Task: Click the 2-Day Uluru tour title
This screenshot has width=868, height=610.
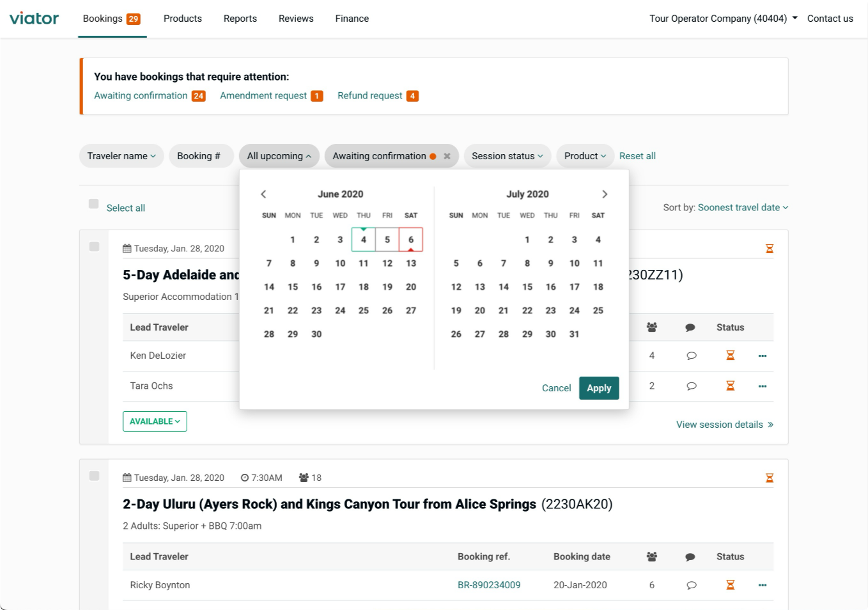Action: click(329, 504)
